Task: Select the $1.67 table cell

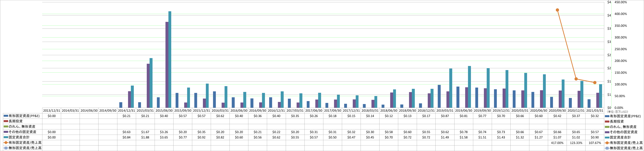Action: tap(145, 132)
